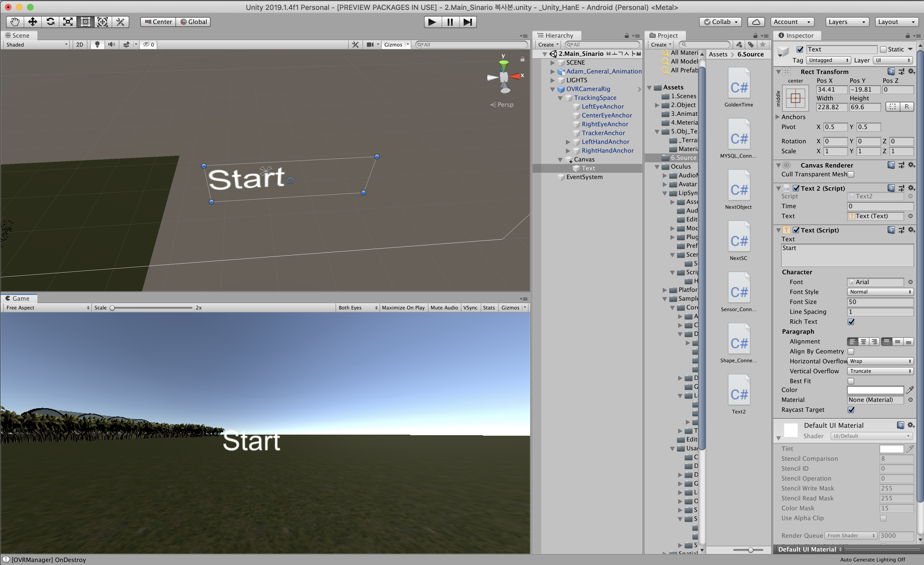Select the Scale tool
Viewport: 924px width, 565px height.
coord(68,22)
